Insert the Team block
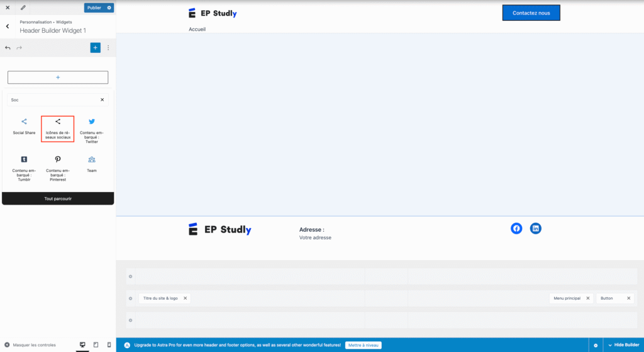Screen dimensions: 644x352 pyautogui.click(x=92, y=164)
